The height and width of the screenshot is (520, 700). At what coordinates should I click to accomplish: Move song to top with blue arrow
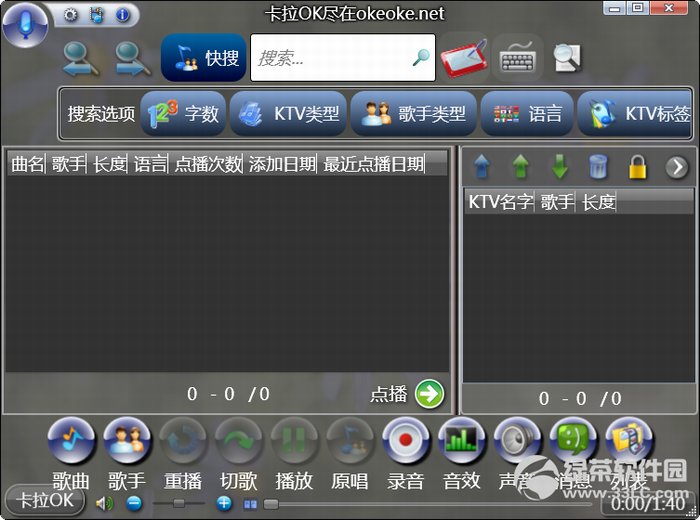482,166
